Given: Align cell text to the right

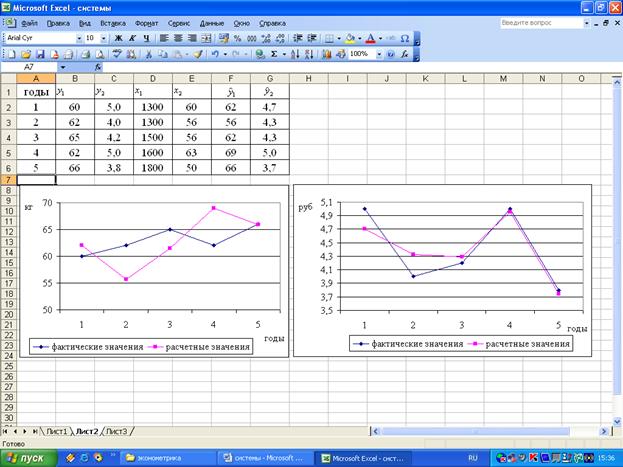Looking at the screenshot, I should point(192,38).
